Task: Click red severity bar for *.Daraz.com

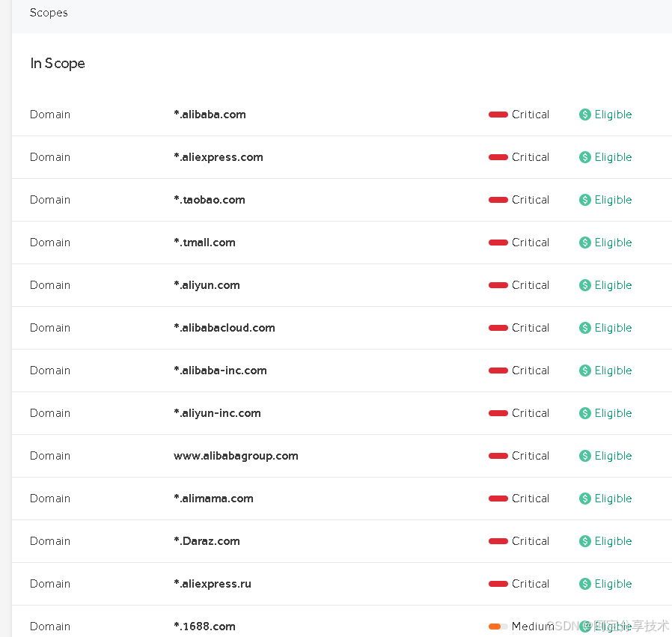Action: point(498,541)
